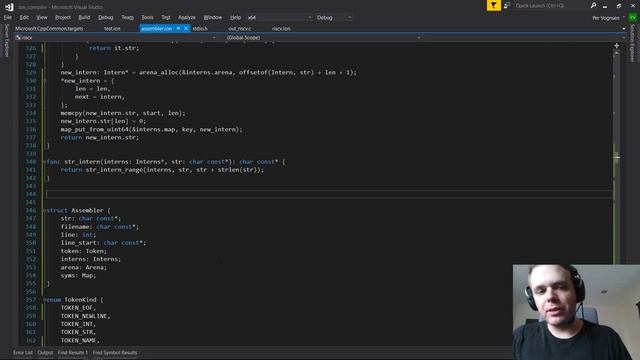
Task: Collapse the func str_intern block
Action: point(44,162)
